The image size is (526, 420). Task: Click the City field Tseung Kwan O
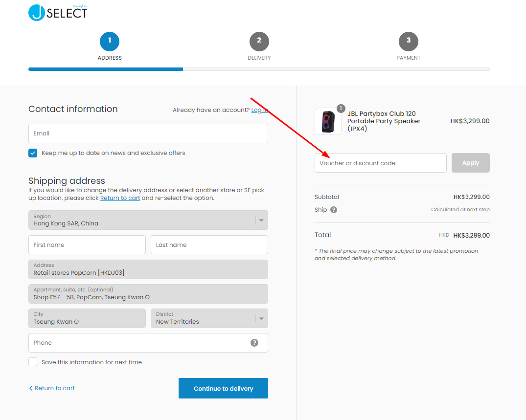click(x=87, y=318)
